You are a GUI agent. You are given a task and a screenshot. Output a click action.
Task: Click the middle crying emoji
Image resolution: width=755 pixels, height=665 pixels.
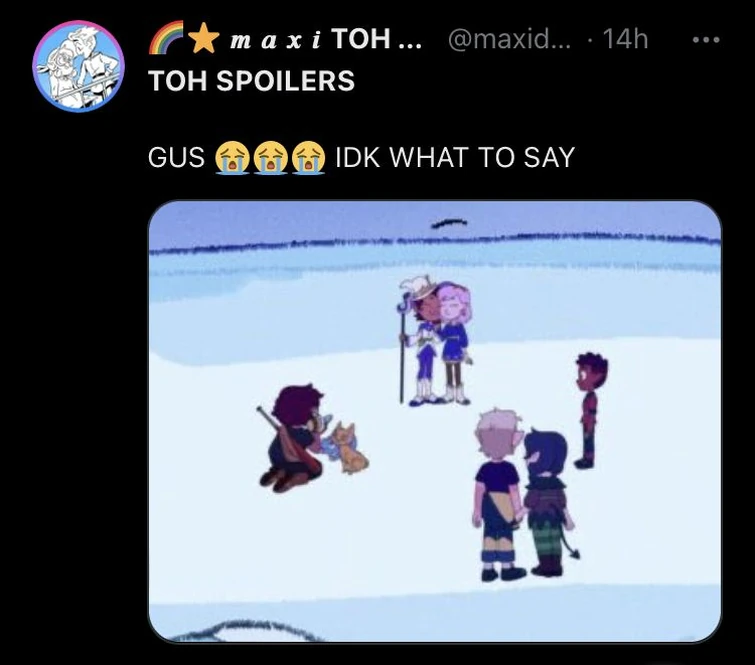pos(271,157)
